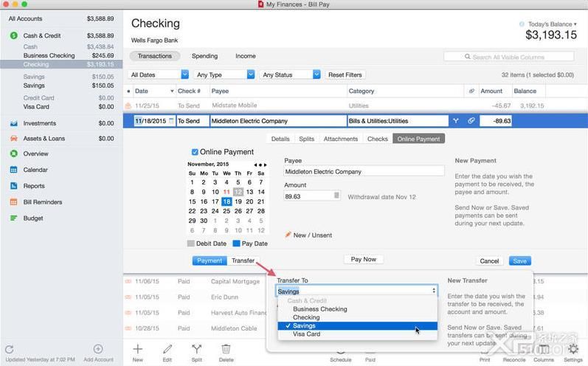Select the Transfer segment toggle
Image resolution: width=588 pixels, height=366 pixels.
click(243, 260)
